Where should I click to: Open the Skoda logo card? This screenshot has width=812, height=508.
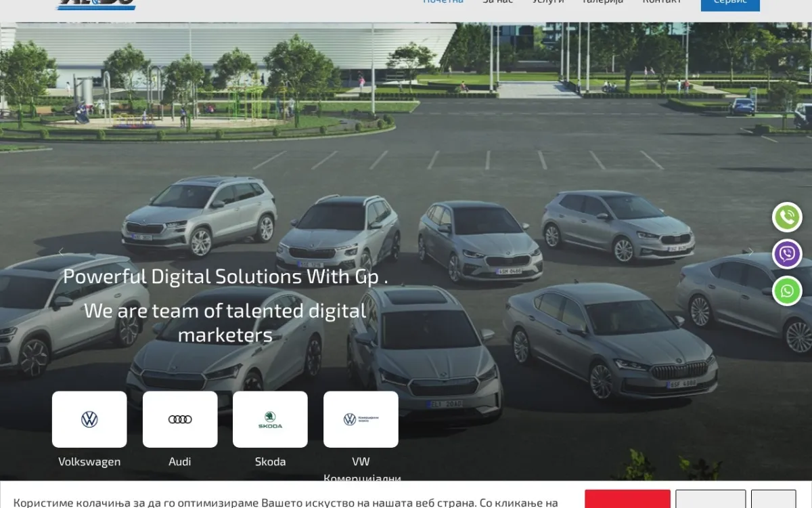click(270, 419)
